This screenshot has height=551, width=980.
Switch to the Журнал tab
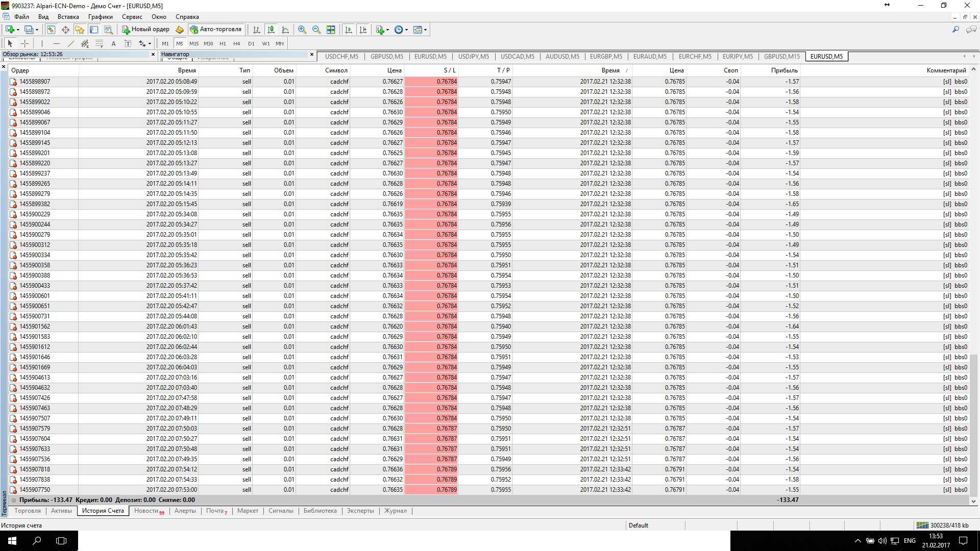(x=396, y=511)
